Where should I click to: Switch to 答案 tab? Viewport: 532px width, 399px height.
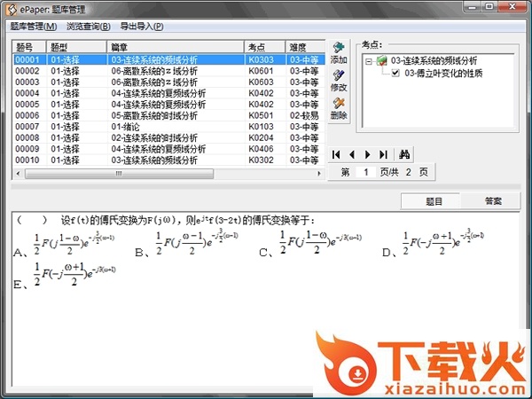coord(490,201)
